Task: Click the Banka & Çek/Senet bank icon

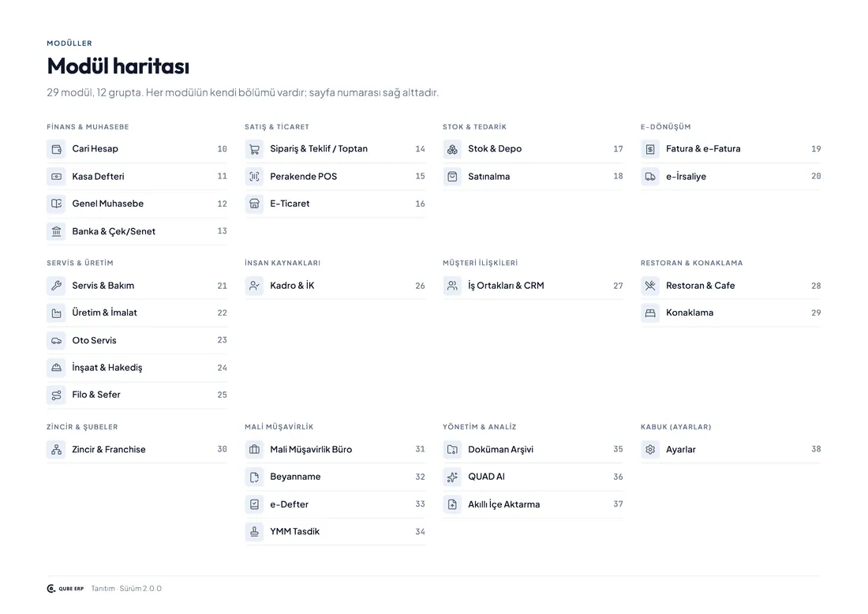Action: tap(57, 231)
